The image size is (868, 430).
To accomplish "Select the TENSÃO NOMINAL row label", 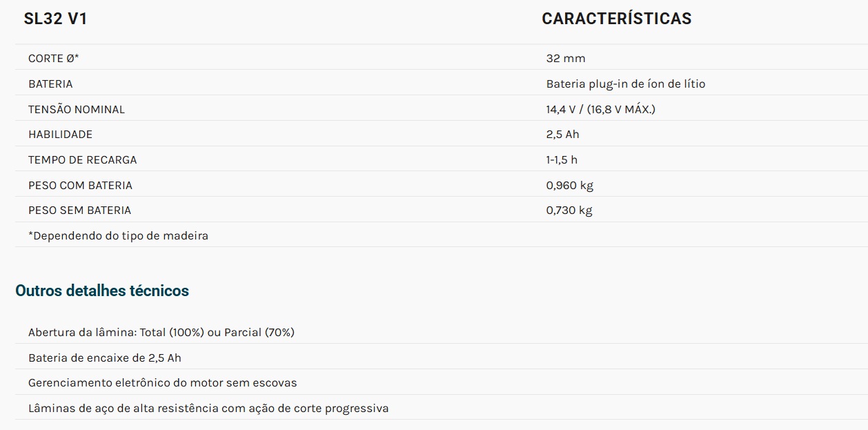I will pyautogui.click(x=77, y=110).
